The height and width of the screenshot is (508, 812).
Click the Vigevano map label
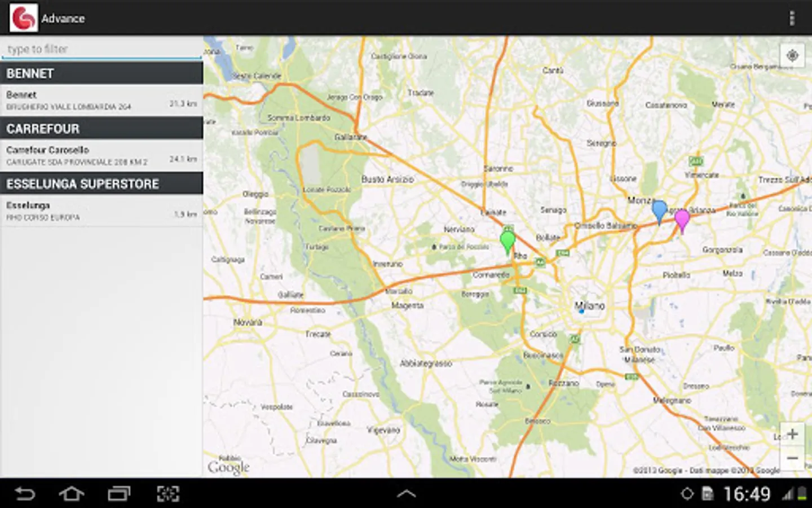pos(383,430)
